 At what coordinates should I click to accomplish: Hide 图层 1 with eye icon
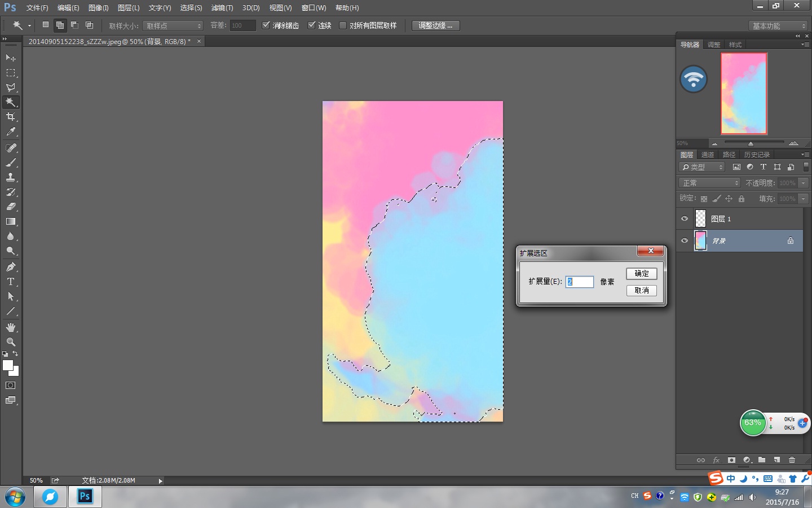coord(685,218)
